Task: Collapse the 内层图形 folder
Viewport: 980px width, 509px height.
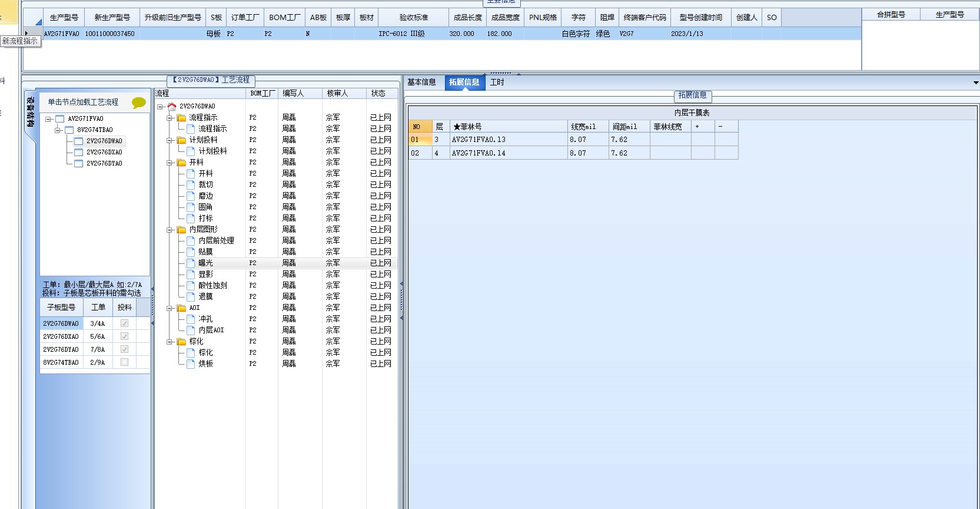Action: (x=170, y=230)
